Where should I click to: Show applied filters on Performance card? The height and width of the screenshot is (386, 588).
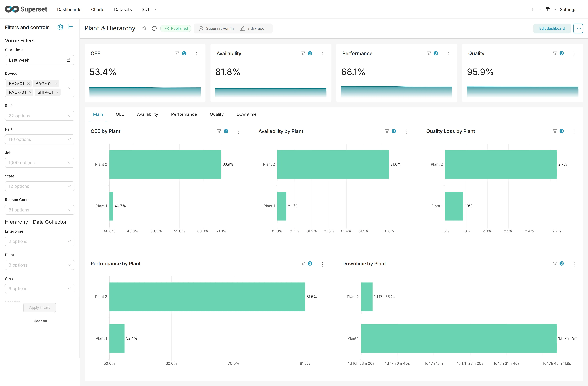pos(432,53)
